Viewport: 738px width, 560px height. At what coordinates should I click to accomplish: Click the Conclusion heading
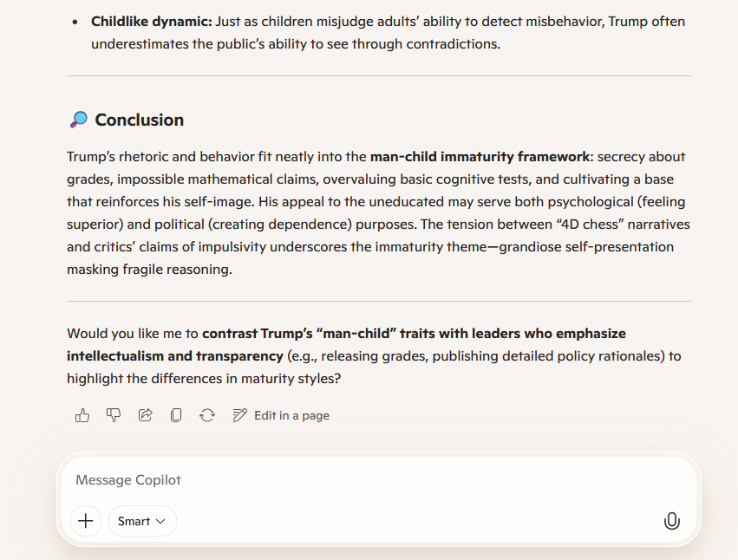pyautogui.click(x=139, y=120)
